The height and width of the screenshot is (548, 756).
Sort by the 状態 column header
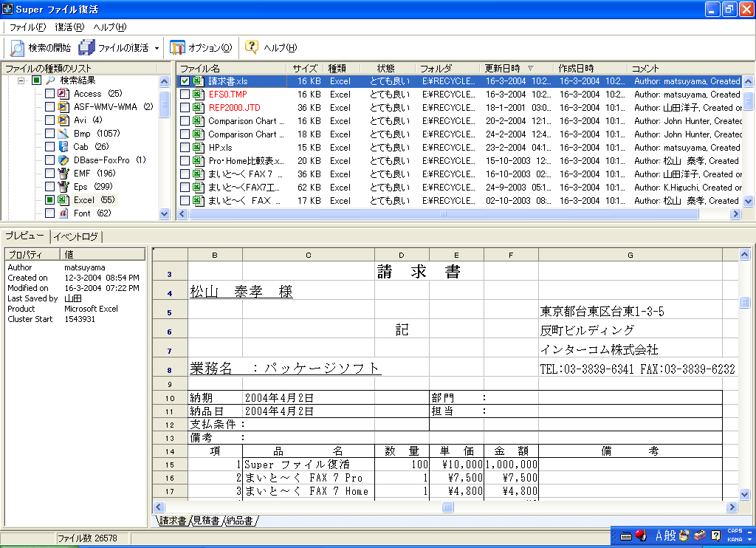coord(388,69)
